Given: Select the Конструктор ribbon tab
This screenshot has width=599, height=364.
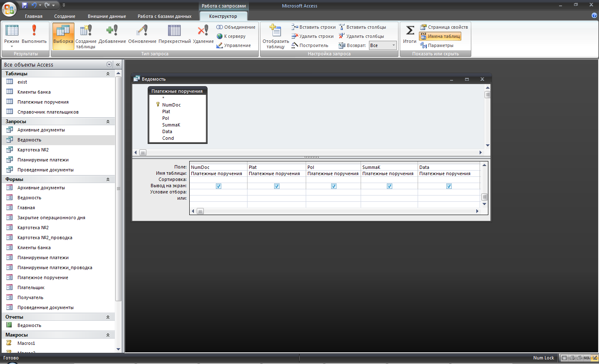Looking at the screenshot, I should [223, 16].
